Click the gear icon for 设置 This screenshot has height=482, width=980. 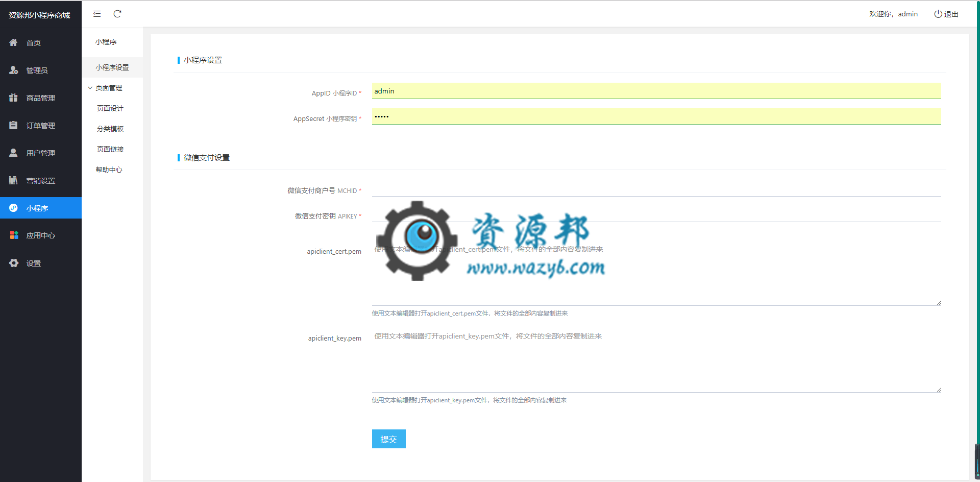14,263
